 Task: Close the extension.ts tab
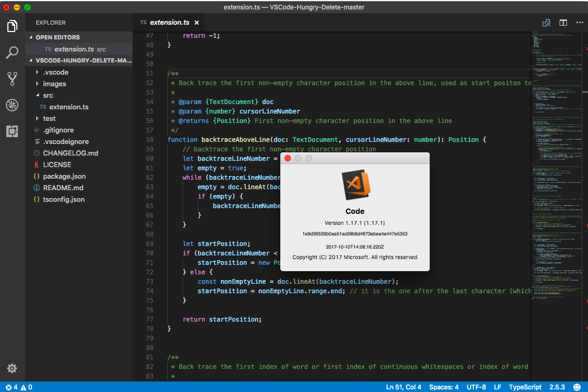coord(197,23)
